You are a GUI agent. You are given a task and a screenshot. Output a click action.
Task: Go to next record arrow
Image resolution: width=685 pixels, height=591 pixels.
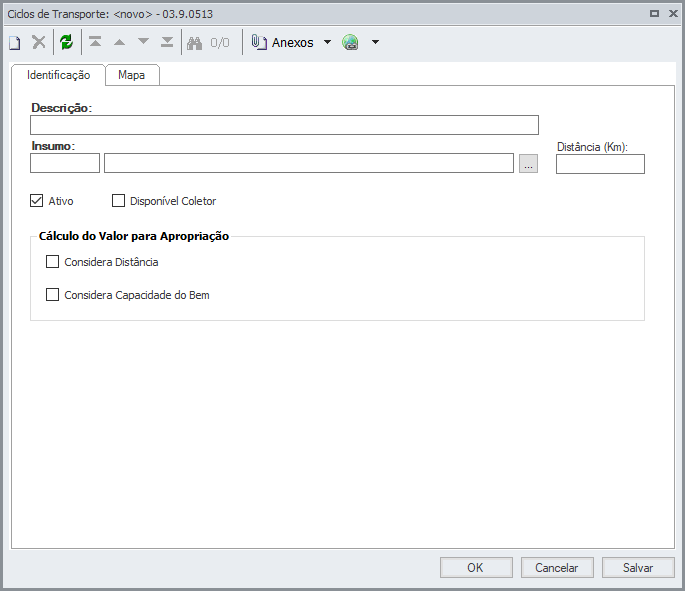coord(143,42)
